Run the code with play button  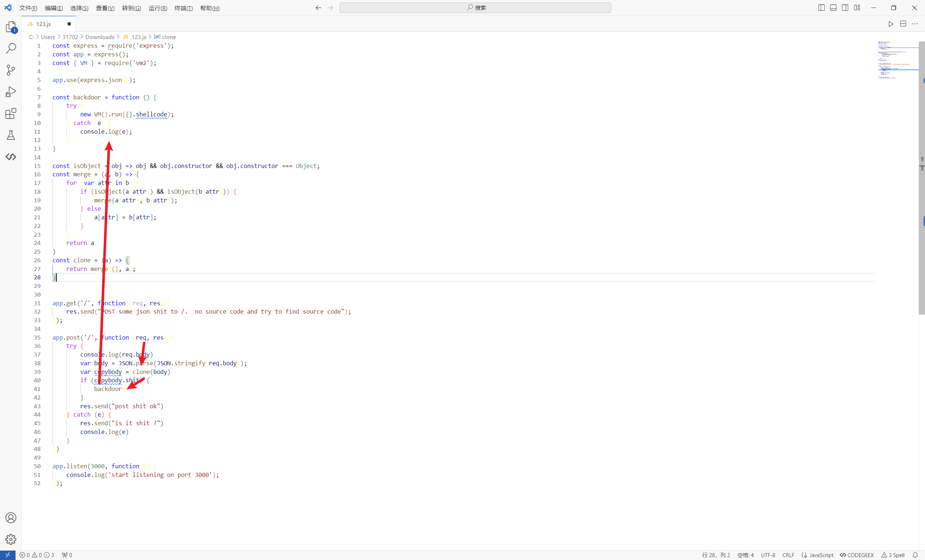point(890,24)
